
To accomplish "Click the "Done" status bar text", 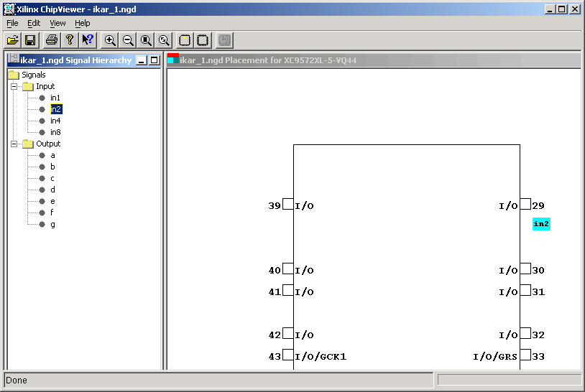I will (17, 380).
